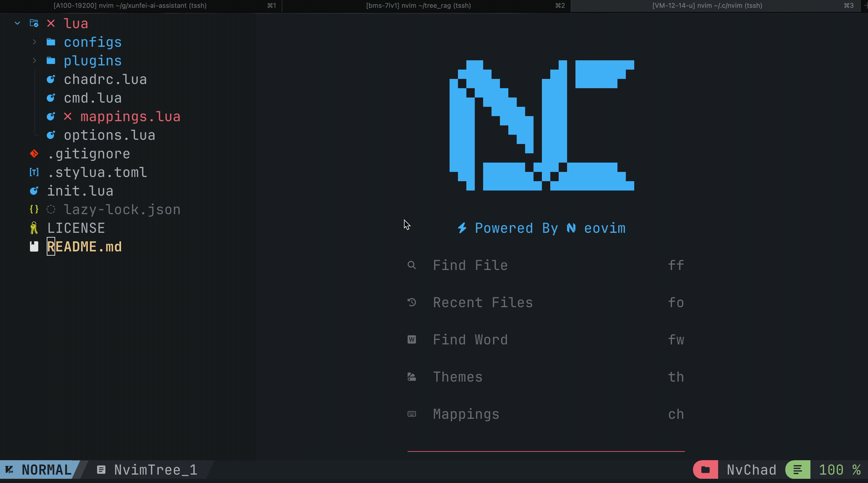The height and width of the screenshot is (483, 868).
Task: Click the Powered By Neovim text
Action: click(x=550, y=228)
